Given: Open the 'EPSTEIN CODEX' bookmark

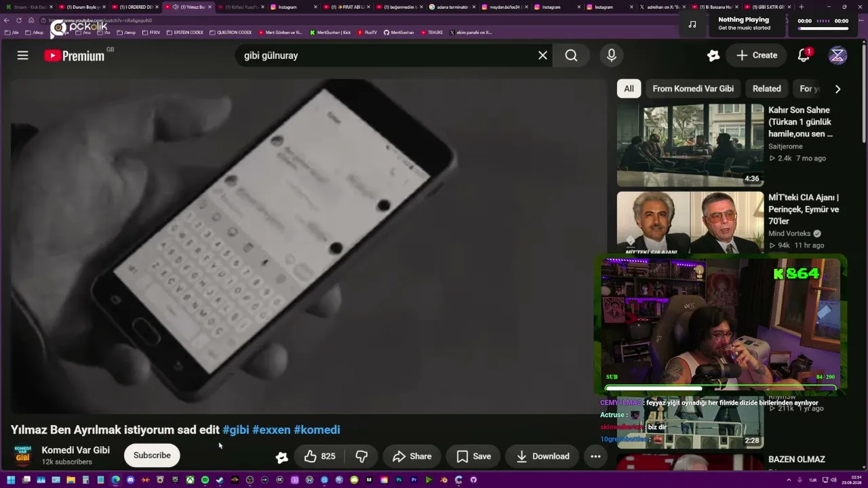Looking at the screenshot, I should tap(185, 33).
